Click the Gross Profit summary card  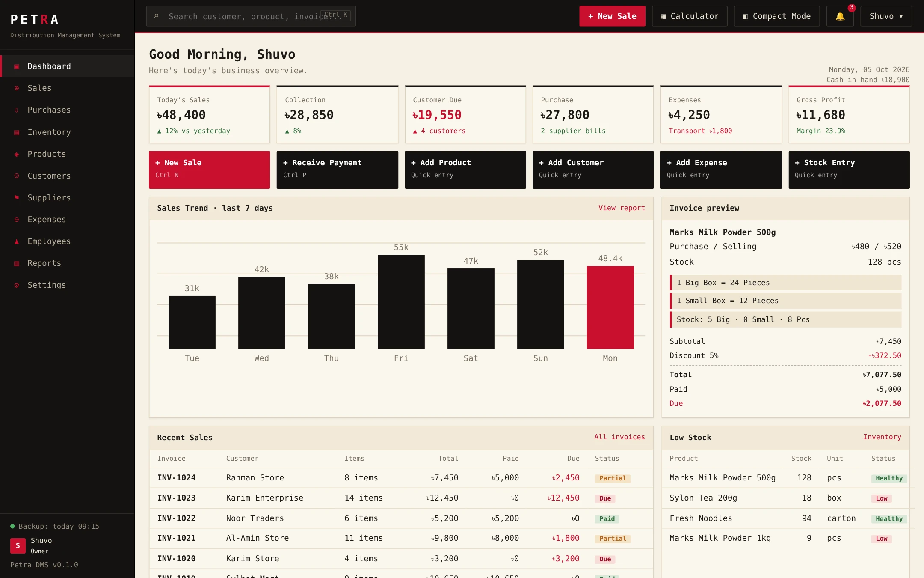click(x=849, y=114)
